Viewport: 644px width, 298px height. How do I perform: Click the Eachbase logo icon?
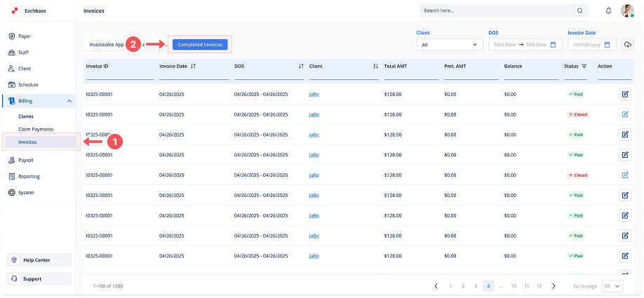tap(15, 11)
